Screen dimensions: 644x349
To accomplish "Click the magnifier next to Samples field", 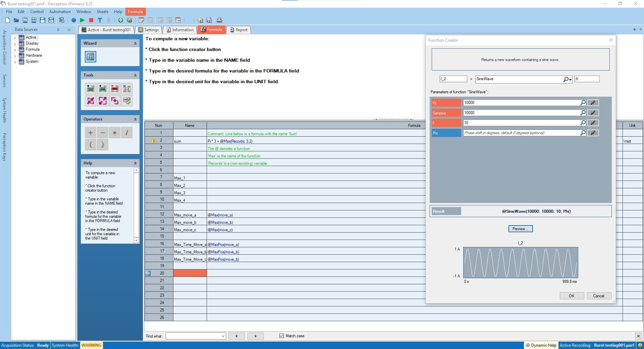I will pyautogui.click(x=583, y=113).
